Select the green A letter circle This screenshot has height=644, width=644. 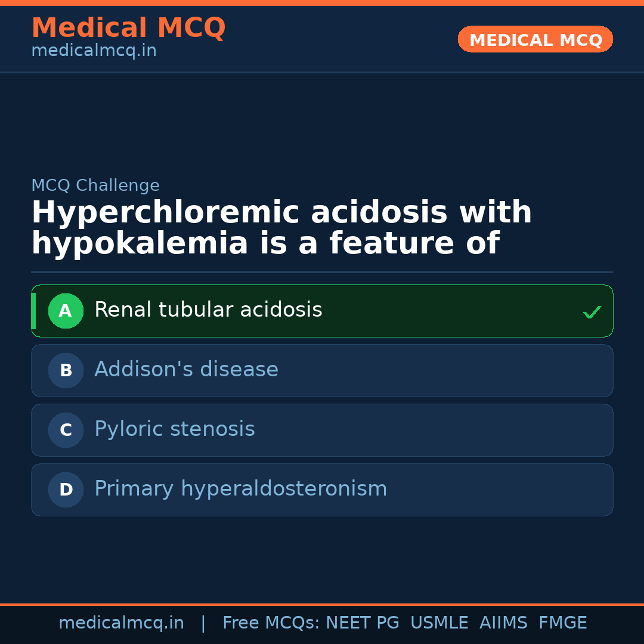click(x=66, y=311)
